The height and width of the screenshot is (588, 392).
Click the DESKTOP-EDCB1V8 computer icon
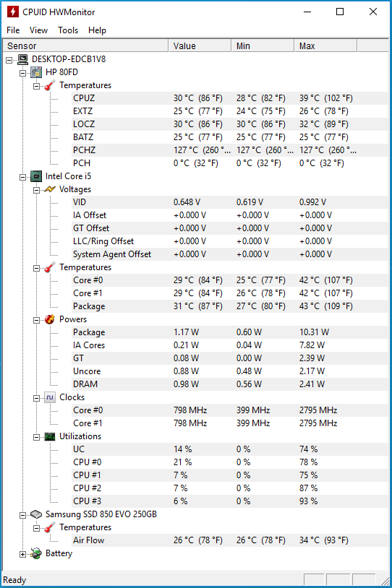coord(23,59)
